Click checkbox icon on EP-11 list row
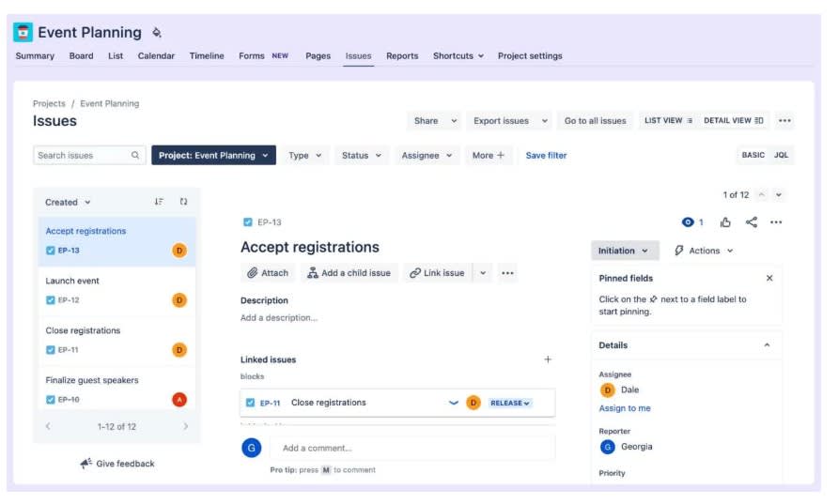 click(50, 350)
